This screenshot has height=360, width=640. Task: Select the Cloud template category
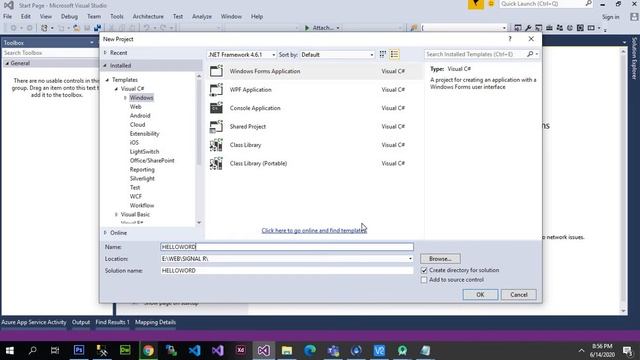[x=137, y=125]
